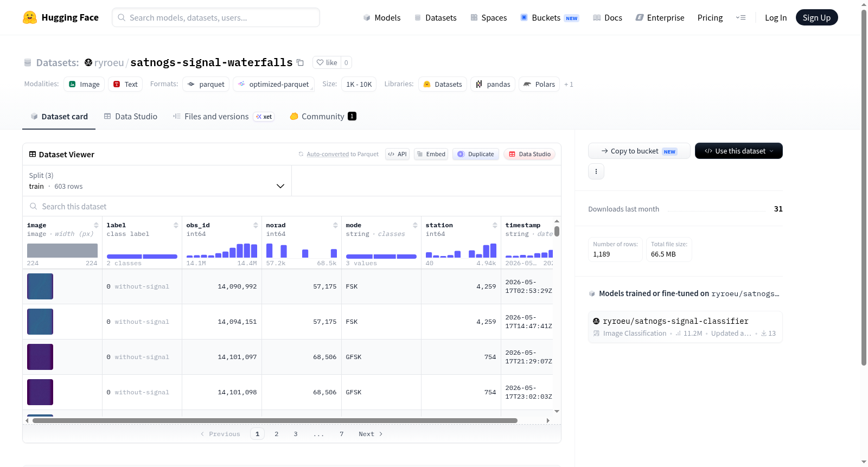Open image thumbnail for obs_id 14,101,098

pyautogui.click(x=40, y=392)
